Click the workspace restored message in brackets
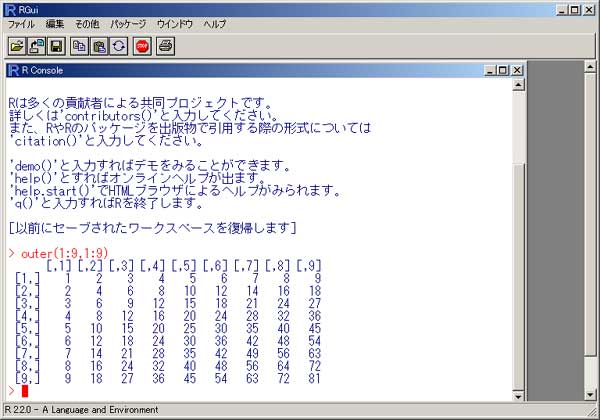 point(152,228)
